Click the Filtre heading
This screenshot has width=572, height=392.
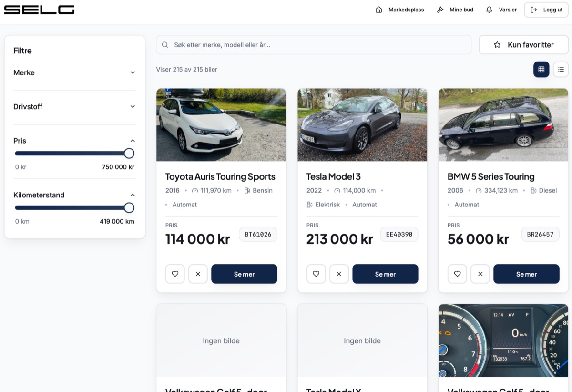tap(22, 51)
